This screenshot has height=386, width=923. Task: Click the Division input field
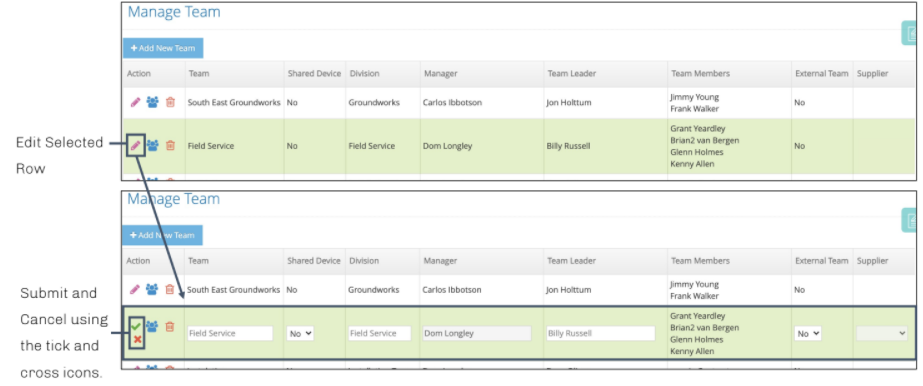[x=380, y=334]
